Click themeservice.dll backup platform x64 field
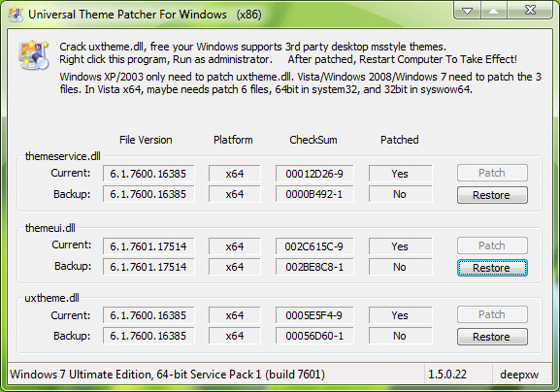The height and width of the screenshot is (392, 560). pos(235,194)
